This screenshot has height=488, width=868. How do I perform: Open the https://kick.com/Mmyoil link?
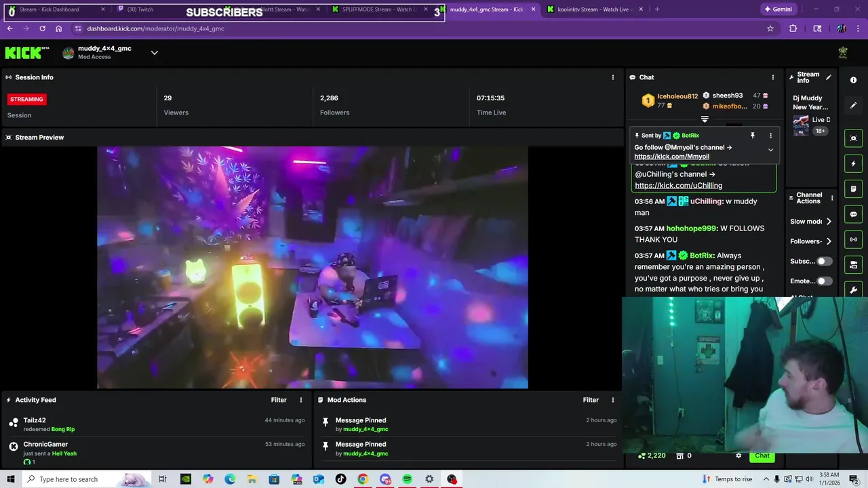671,157
